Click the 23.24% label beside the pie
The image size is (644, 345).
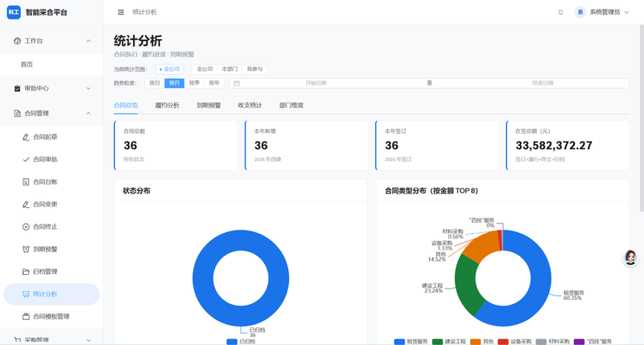tap(433, 291)
